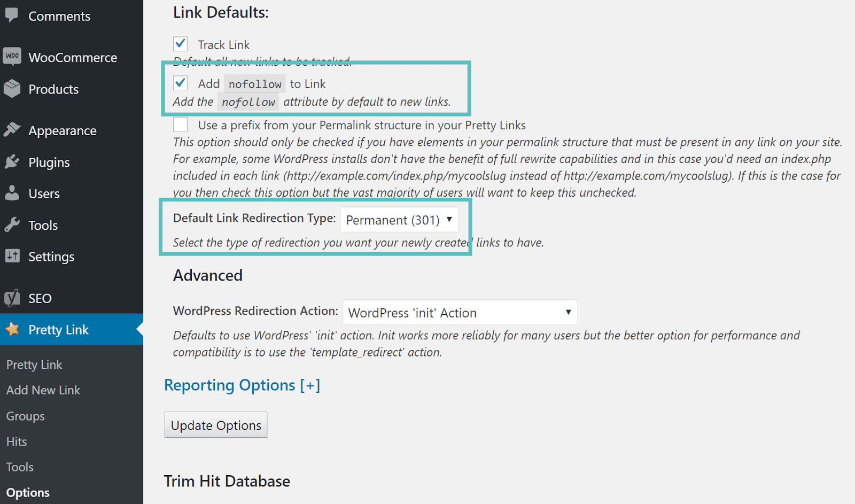Click the Pretty Link star icon
Image resolution: width=855 pixels, height=504 pixels.
(x=12, y=329)
